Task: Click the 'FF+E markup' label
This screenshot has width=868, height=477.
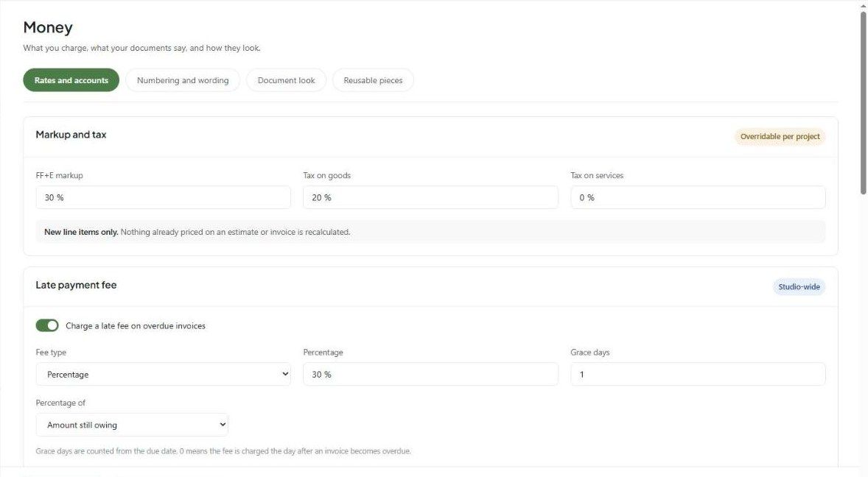Action: coord(59,175)
